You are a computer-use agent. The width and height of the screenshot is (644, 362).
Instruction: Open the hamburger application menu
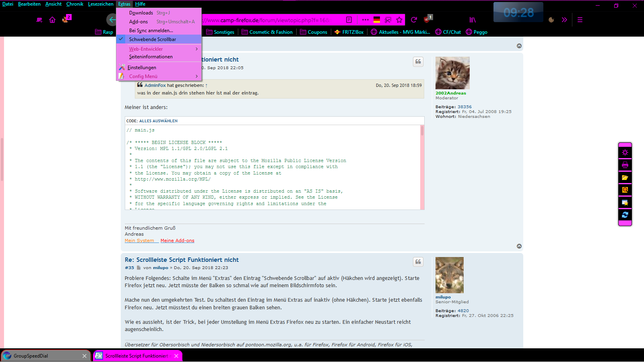tap(580, 20)
